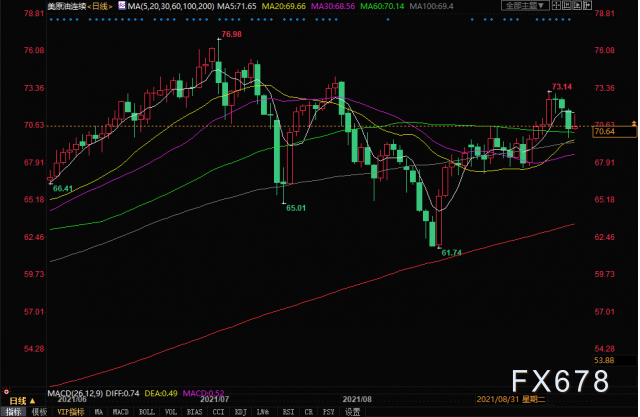Open the VIP指标 tab
The width and height of the screenshot is (640, 417).
[71, 412]
